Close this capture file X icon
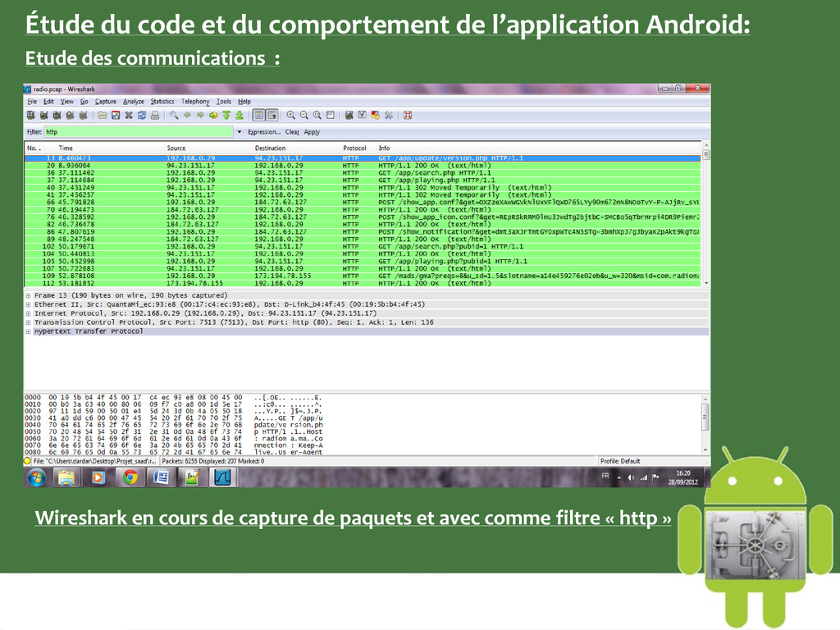Image resolution: width=840 pixels, height=630 pixels. coord(129,115)
